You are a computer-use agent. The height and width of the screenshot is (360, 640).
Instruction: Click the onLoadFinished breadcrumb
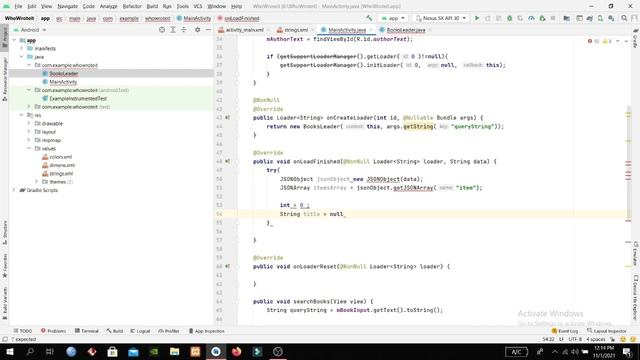242,18
